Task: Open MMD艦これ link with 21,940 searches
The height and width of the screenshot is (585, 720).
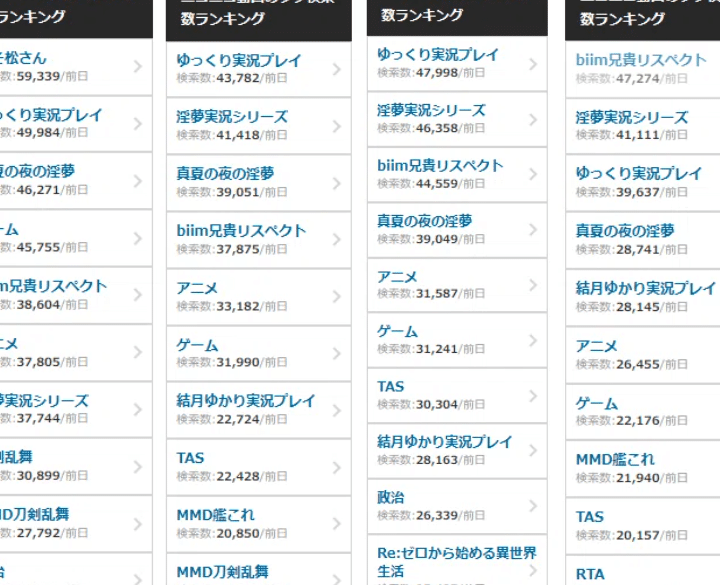Action: tap(615, 460)
